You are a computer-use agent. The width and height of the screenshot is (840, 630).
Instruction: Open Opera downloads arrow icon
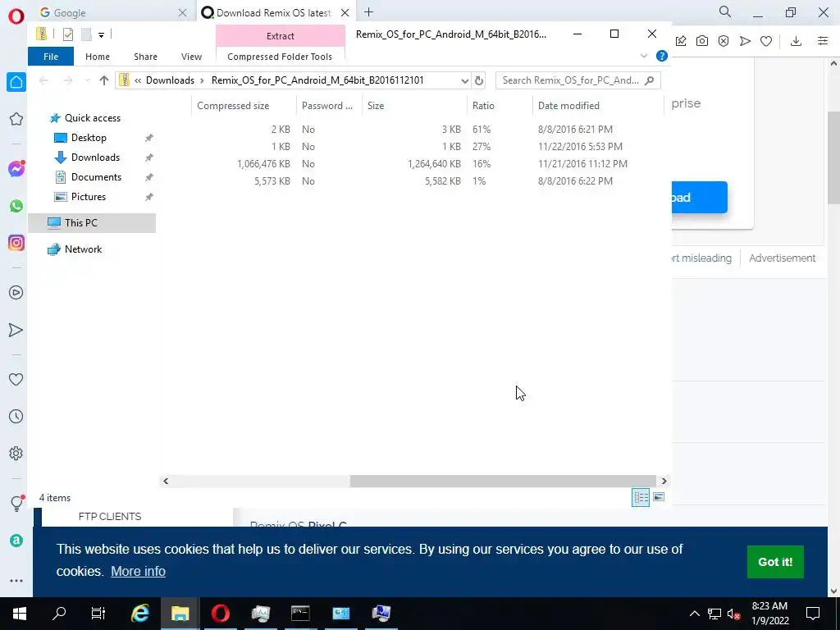coord(796,41)
